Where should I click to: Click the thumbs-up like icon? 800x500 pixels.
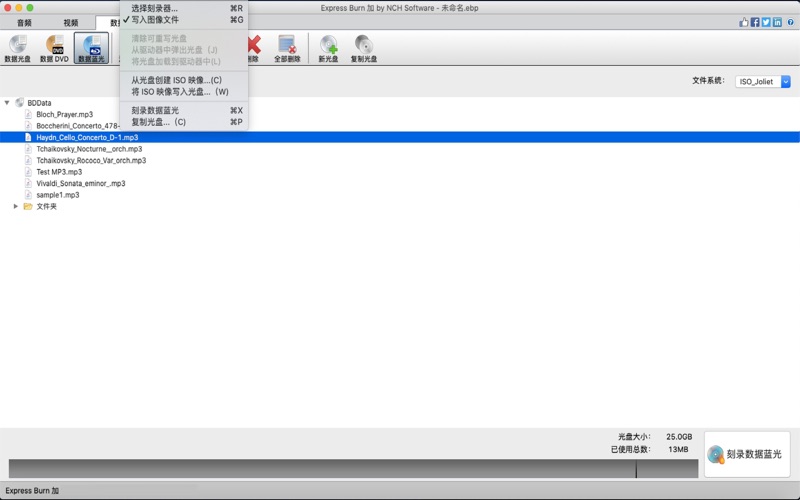(743, 22)
